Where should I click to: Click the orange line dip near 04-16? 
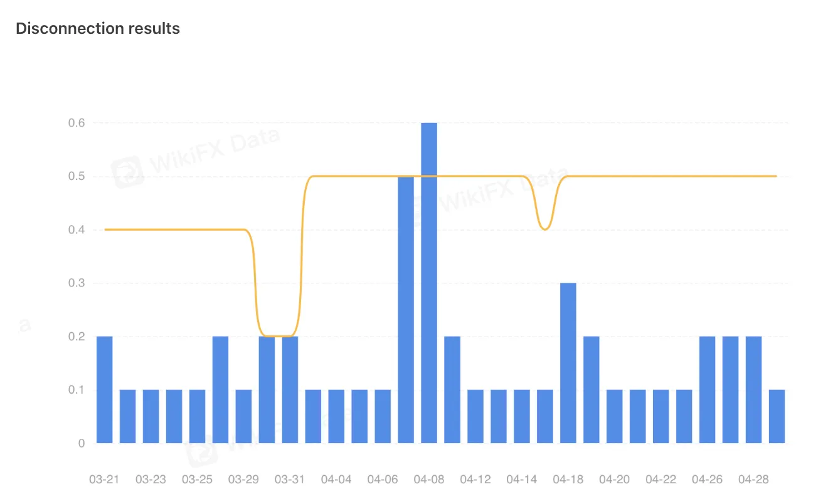pyautogui.click(x=545, y=228)
